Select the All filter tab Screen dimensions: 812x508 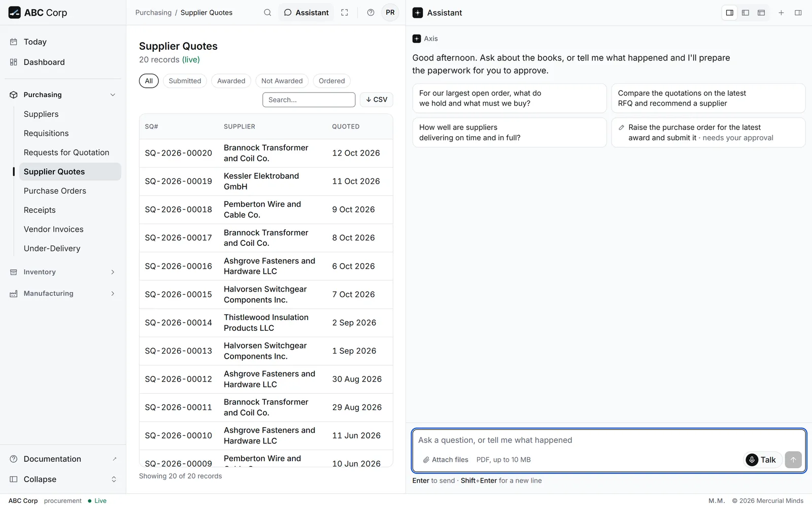[149, 81]
